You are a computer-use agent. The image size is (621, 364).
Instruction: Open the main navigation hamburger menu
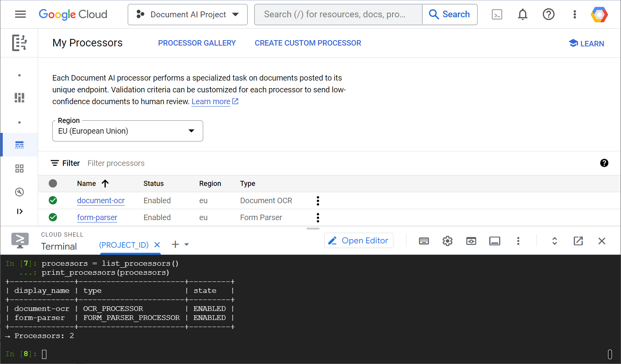(x=20, y=15)
